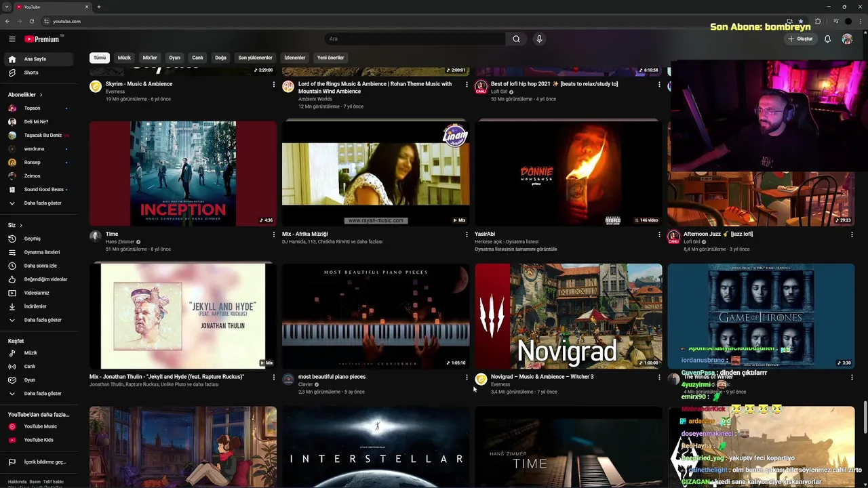The width and height of the screenshot is (868, 488).
Task: Select the Müzik filter chip
Action: pyautogui.click(x=124, y=58)
